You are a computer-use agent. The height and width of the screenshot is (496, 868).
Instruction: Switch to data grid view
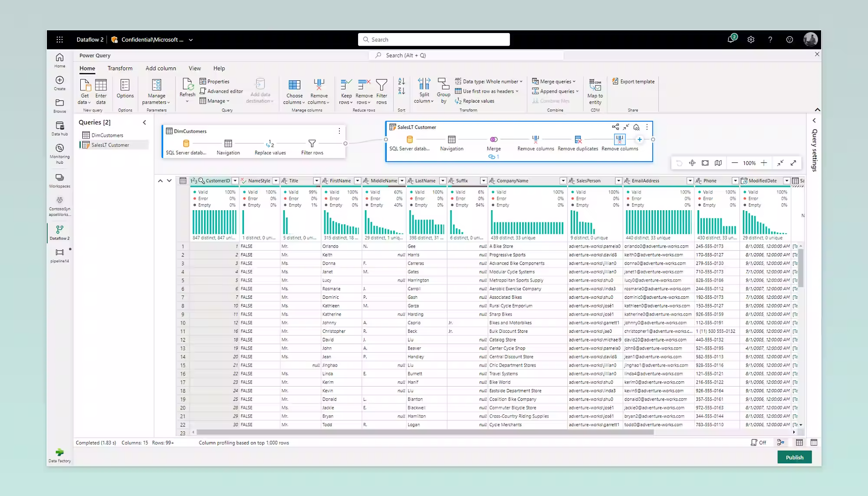coord(799,443)
